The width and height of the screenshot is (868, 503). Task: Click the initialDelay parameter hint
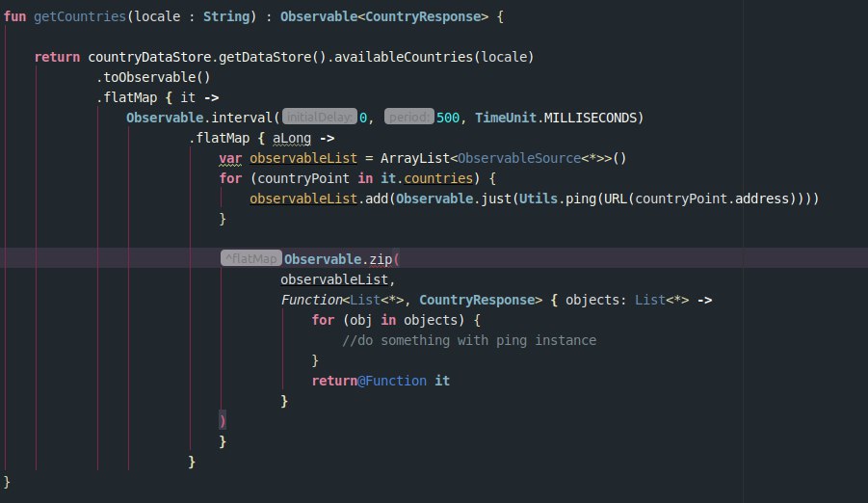pyautogui.click(x=320, y=117)
